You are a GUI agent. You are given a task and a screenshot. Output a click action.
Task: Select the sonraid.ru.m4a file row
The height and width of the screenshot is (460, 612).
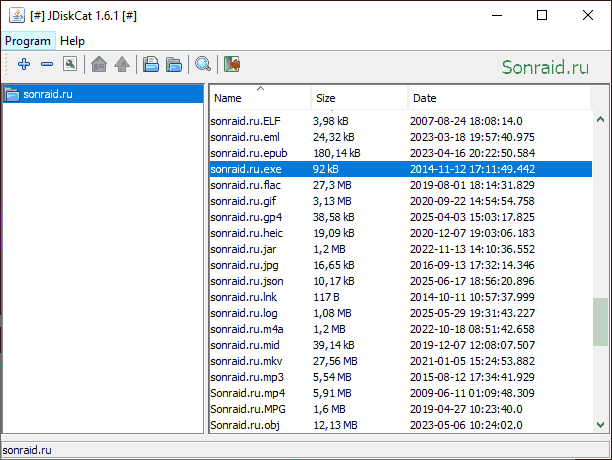(401, 329)
